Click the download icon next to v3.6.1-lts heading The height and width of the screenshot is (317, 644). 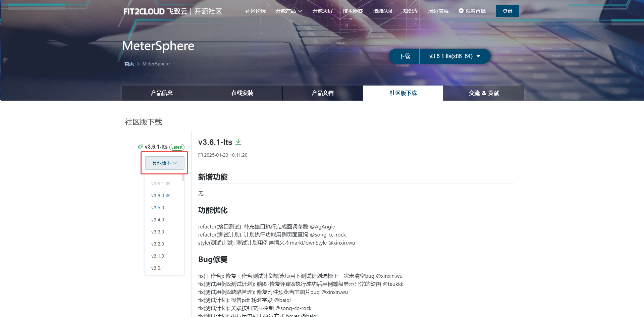238,142
